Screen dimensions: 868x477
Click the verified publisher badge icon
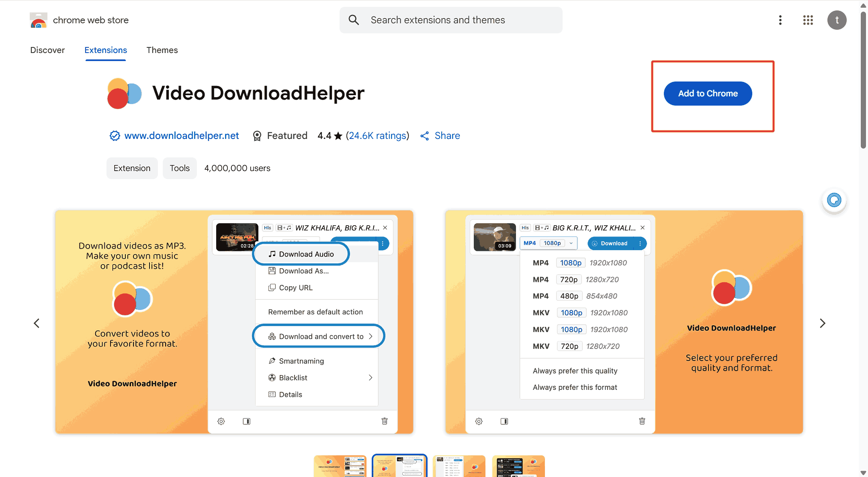(x=115, y=136)
